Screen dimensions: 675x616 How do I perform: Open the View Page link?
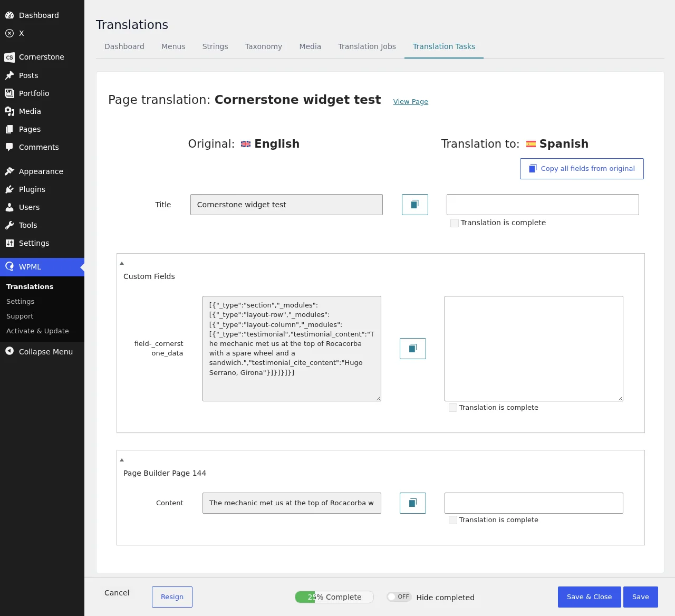tap(411, 102)
